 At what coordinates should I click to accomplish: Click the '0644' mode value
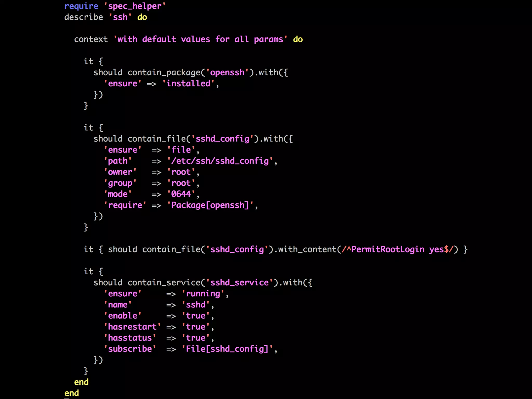point(181,194)
